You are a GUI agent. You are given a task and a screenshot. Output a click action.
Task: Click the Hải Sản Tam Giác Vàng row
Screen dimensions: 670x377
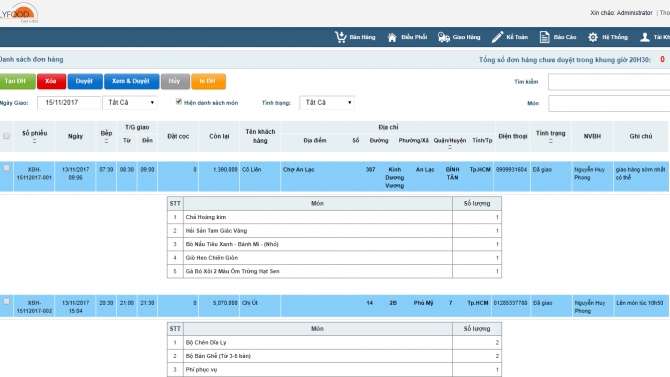[x=334, y=231]
